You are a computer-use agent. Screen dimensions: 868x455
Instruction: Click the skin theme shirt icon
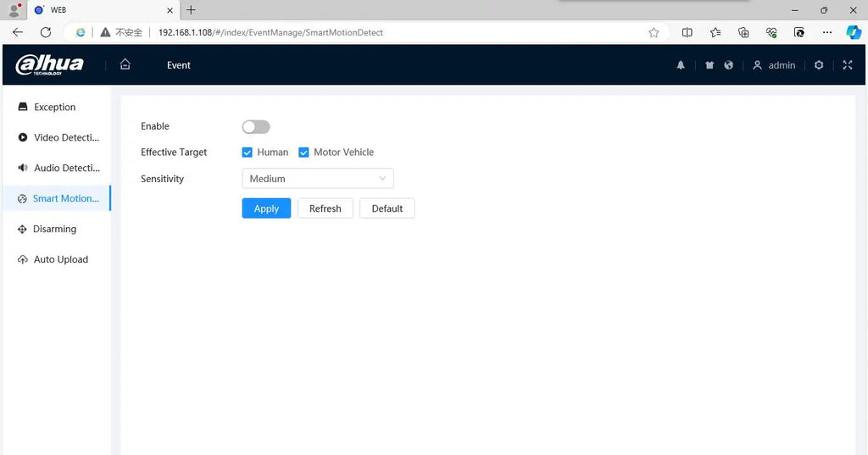coord(709,64)
